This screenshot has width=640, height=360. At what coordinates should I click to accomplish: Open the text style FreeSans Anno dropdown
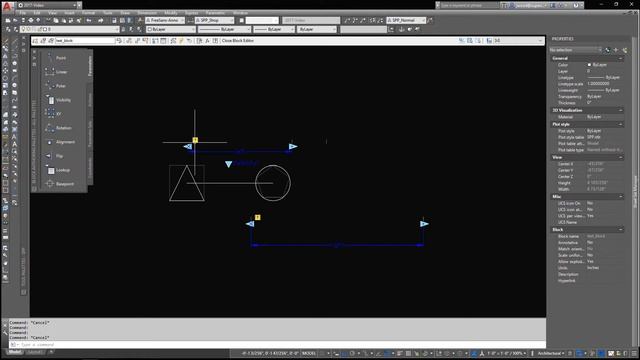[165, 20]
